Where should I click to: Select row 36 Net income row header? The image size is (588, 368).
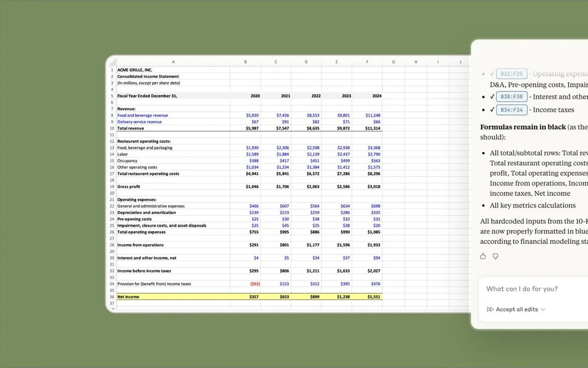pyautogui.click(x=112, y=296)
